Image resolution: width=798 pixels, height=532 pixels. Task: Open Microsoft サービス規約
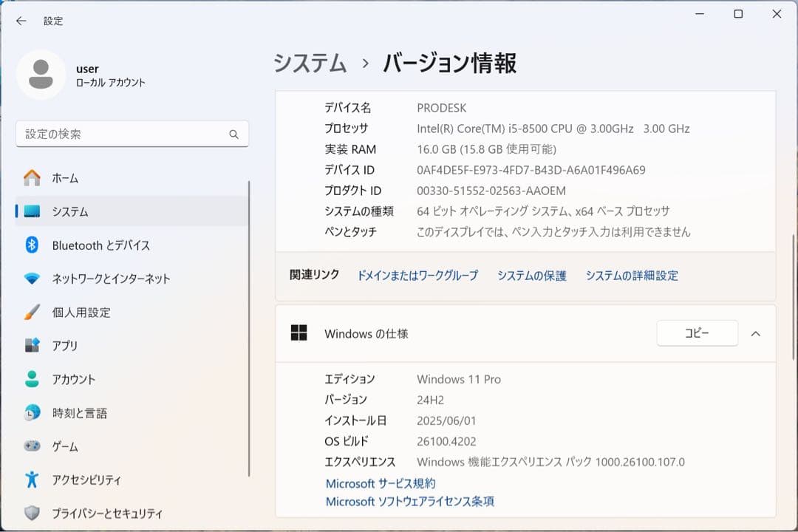381,483
